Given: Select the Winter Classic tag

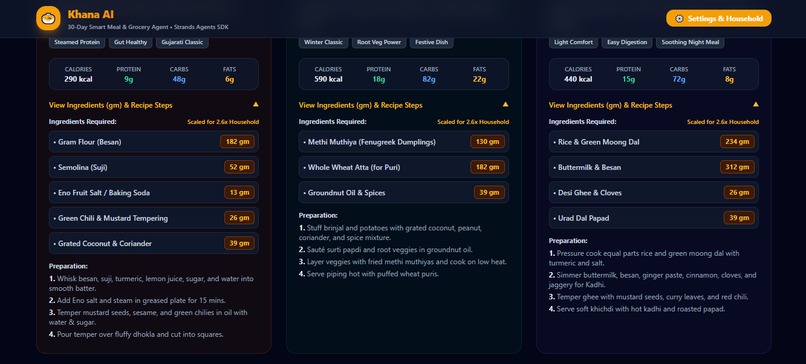Looking at the screenshot, I should tap(323, 42).
